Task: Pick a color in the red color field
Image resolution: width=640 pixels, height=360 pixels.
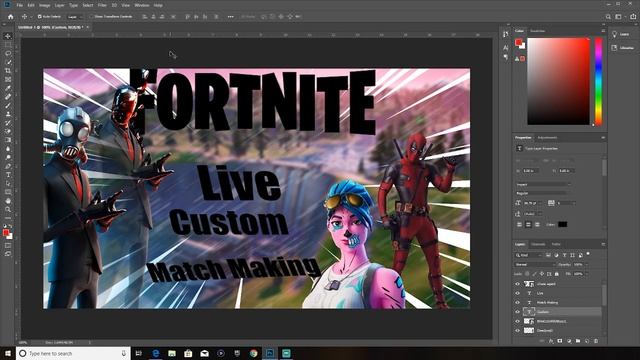Action: point(559,81)
